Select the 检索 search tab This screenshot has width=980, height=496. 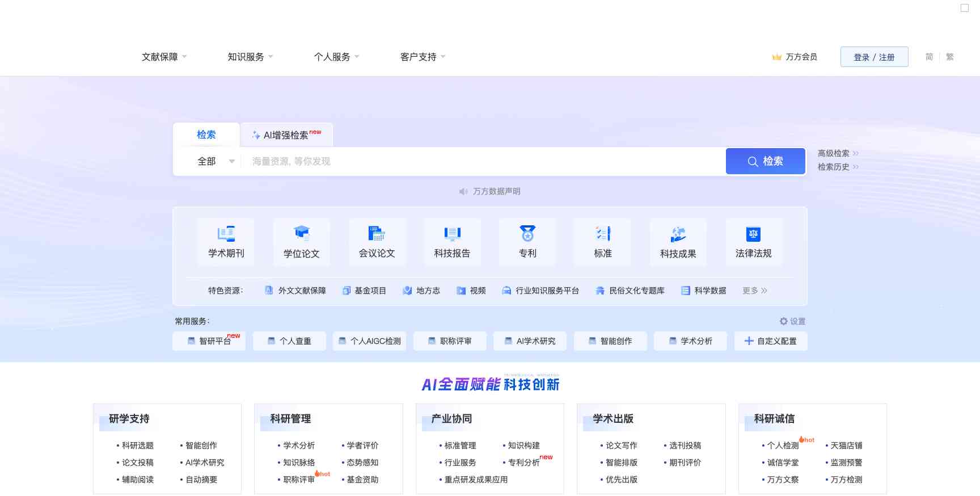(x=206, y=135)
